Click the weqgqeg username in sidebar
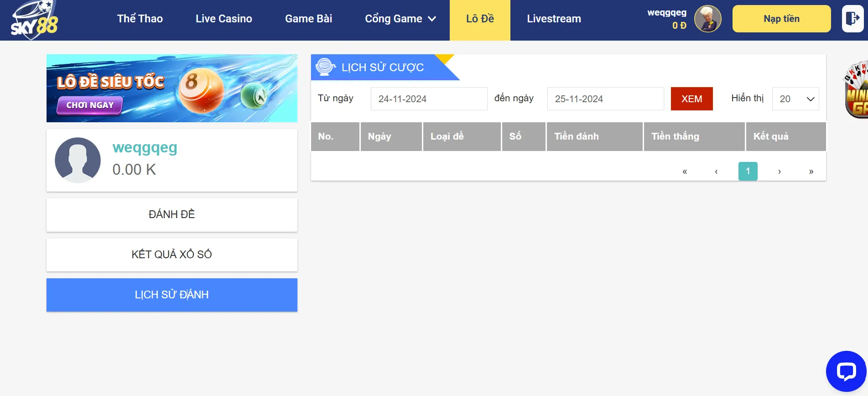868x396 pixels. pyautogui.click(x=145, y=148)
